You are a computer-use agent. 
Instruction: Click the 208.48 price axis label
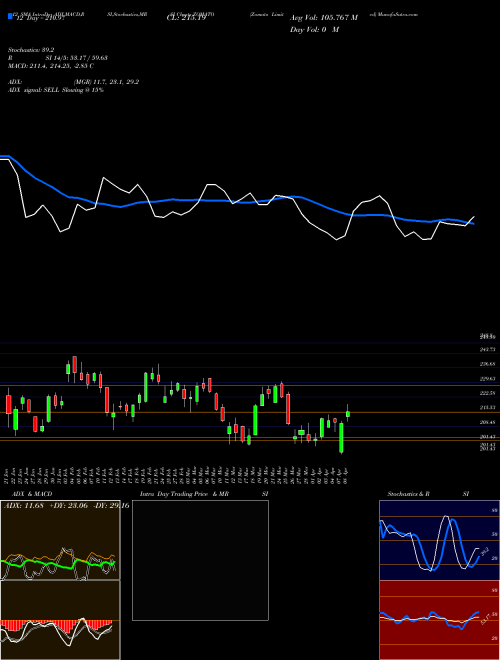(x=488, y=422)
